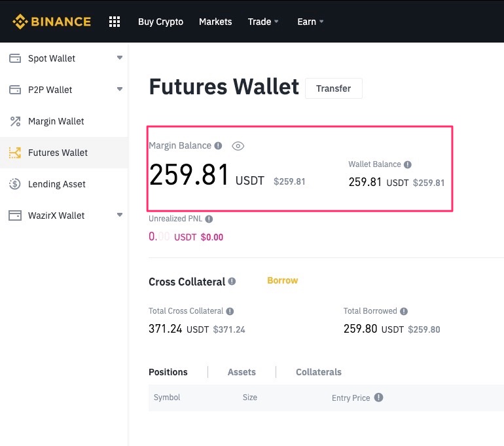This screenshot has width=504, height=446.
Task: Click the Binance logo
Action: (x=51, y=22)
